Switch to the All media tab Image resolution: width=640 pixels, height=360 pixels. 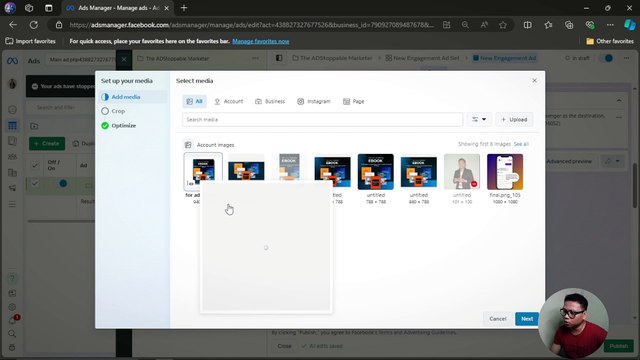click(x=194, y=101)
